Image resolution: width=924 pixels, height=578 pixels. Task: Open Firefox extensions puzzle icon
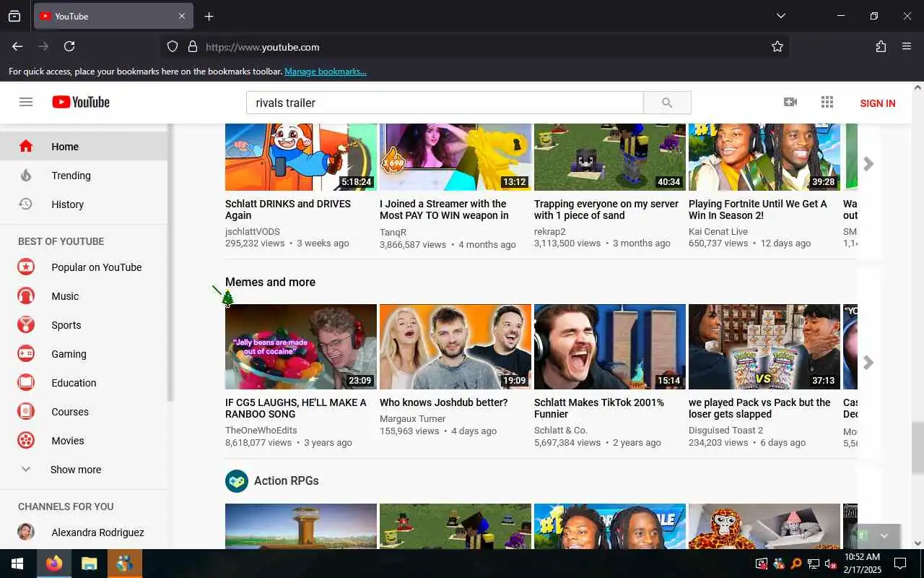[x=881, y=46]
